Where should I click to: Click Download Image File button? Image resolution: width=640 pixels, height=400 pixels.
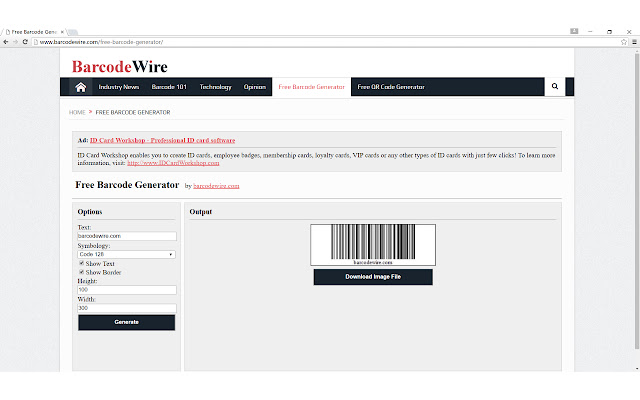373,277
